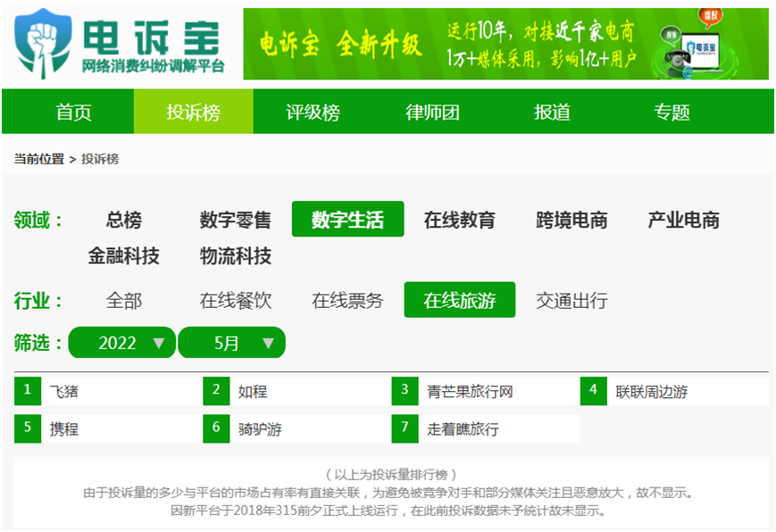Open the 首页 menu item
776x532 pixels.
[74, 111]
